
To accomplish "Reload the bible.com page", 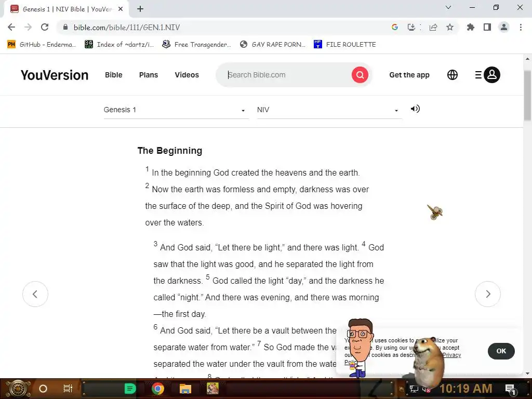I will tap(45, 27).
